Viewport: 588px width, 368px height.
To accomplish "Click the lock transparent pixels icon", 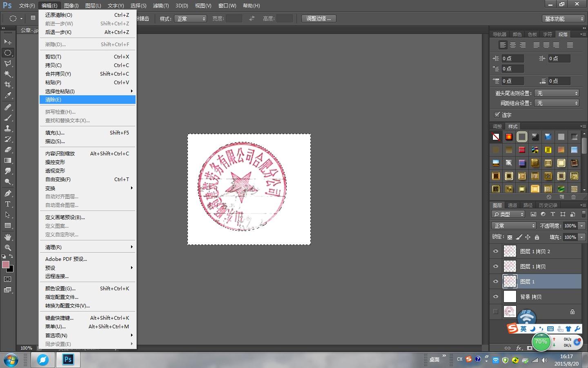I will [510, 237].
